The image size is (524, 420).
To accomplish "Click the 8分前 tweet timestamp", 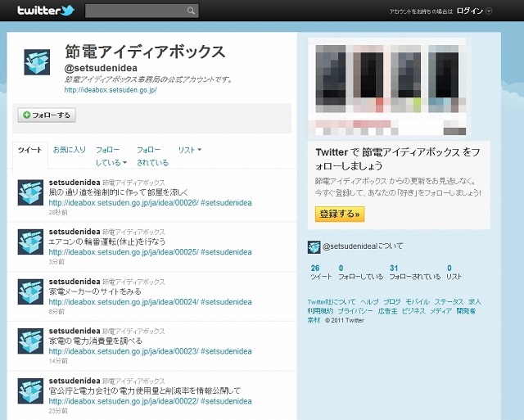I will pos(56,311).
